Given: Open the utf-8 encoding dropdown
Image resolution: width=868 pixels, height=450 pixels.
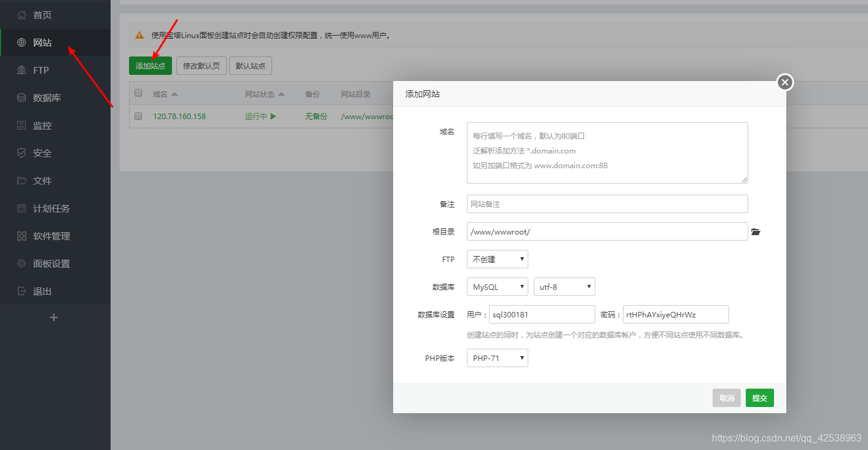Looking at the screenshot, I should pos(565,287).
